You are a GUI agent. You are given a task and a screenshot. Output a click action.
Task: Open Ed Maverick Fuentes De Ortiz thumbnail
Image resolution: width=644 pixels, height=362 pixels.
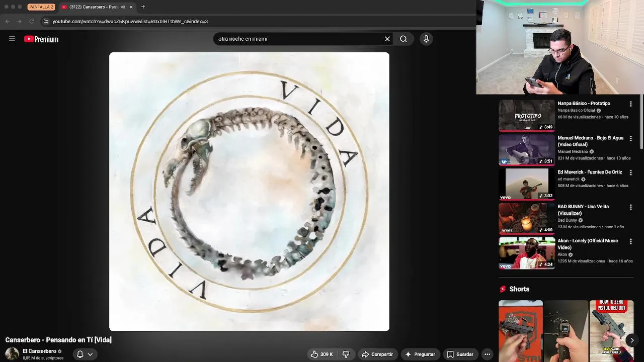tap(527, 184)
